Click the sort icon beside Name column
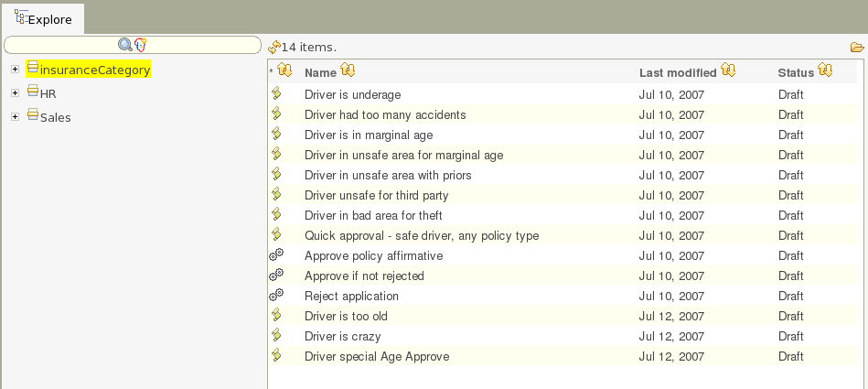The width and height of the screenshot is (868, 389). click(x=348, y=70)
